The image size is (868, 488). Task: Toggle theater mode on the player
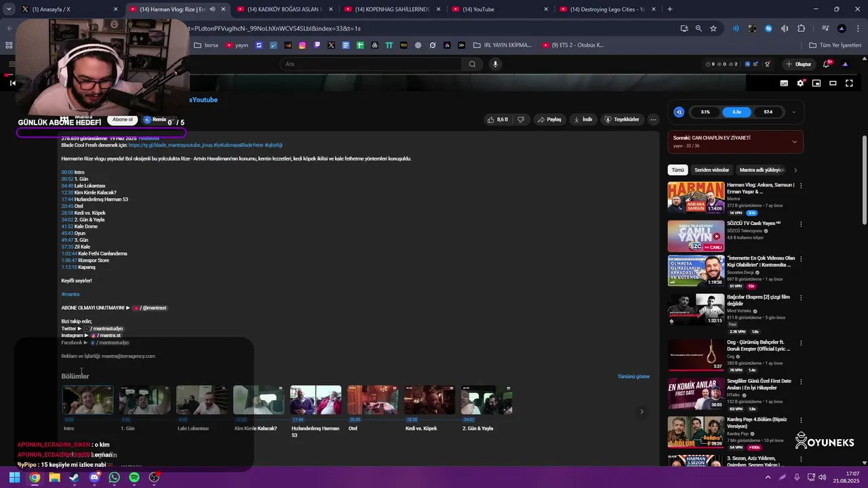833,83
